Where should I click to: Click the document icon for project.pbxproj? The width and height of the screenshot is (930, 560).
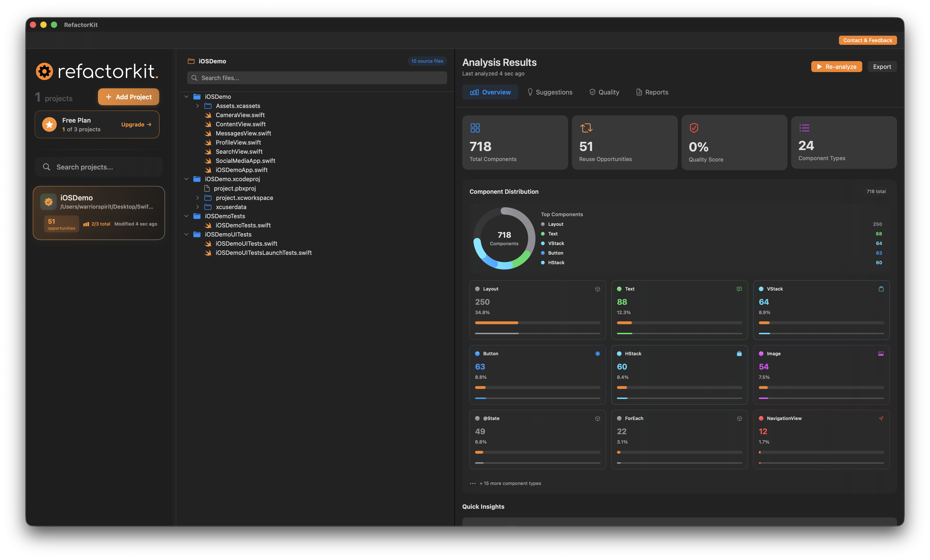click(207, 188)
